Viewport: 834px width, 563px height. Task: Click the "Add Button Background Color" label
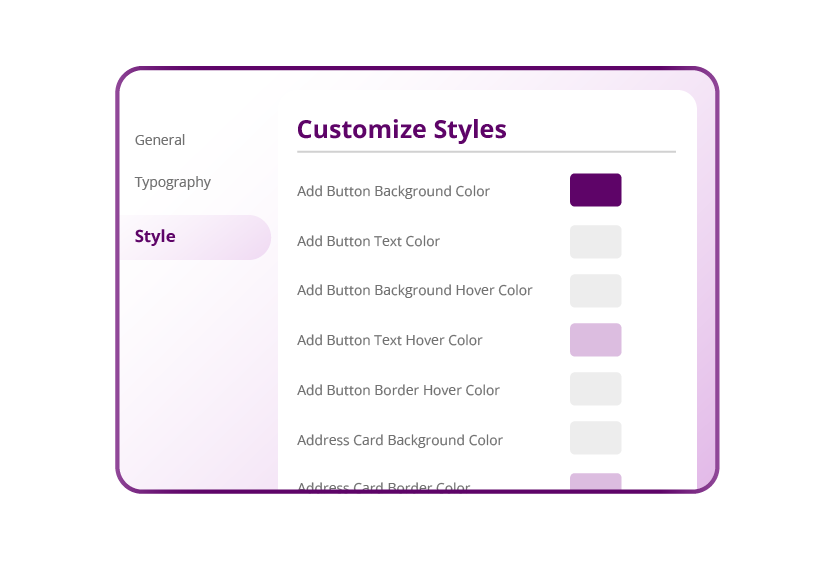point(393,191)
